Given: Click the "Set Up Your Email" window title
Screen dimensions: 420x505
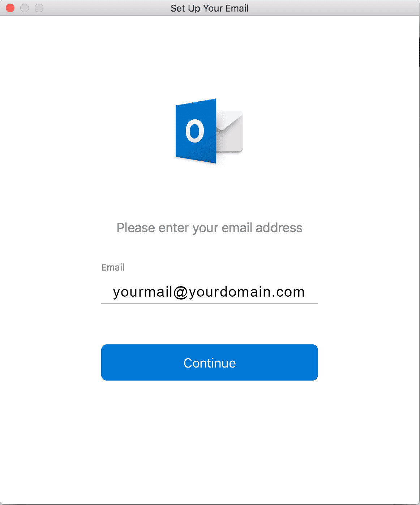Looking at the screenshot, I should click(210, 8).
